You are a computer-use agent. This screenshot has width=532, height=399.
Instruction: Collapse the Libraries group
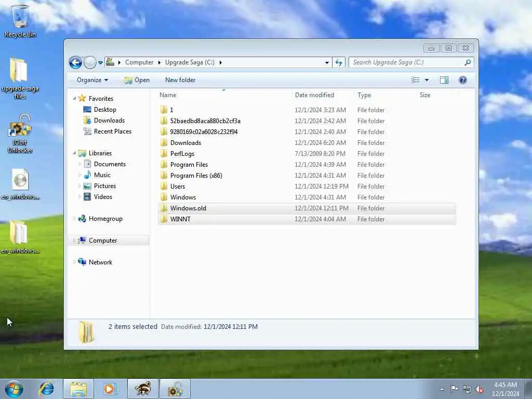tap(74, 153)
